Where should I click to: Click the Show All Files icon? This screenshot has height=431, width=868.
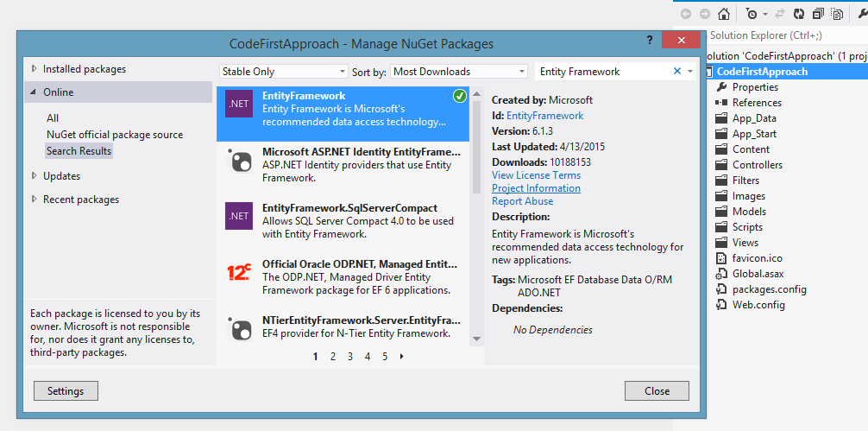(x=835, y=14)
